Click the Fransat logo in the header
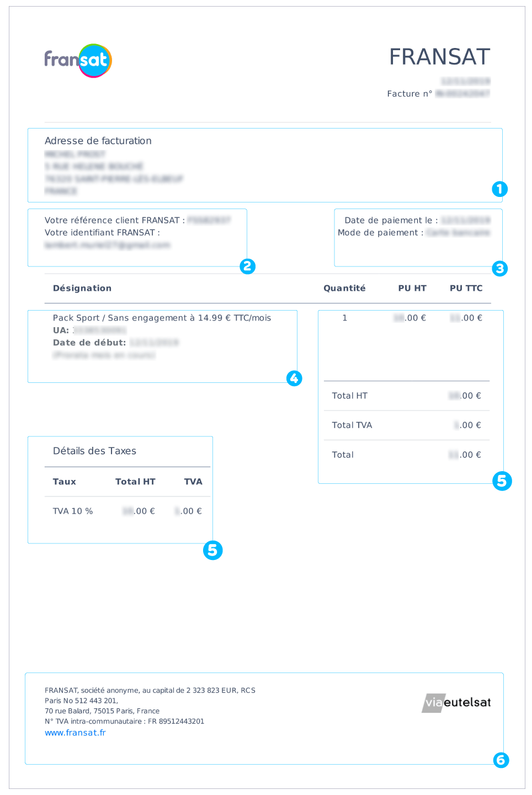This screenshot has height=795, width=532. tap(78, 61)
